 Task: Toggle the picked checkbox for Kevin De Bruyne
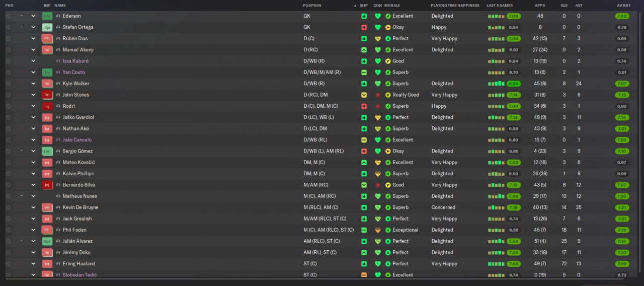(8, 207)
